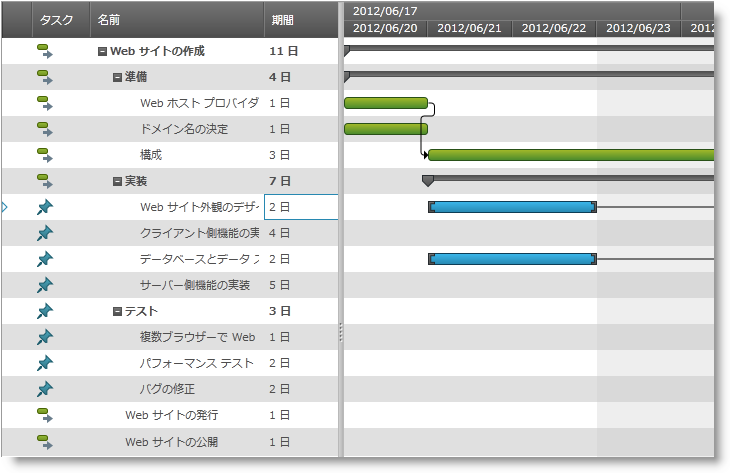Click the 2012/06/17 week header
730x473 pixels.
point(512,11)
